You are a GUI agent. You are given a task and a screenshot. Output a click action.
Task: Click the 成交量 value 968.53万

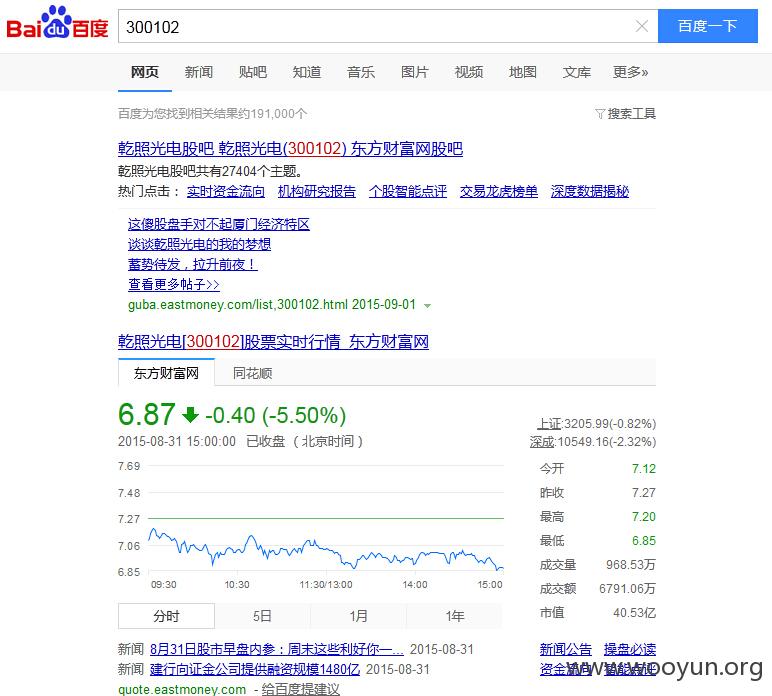click(631, 565)
